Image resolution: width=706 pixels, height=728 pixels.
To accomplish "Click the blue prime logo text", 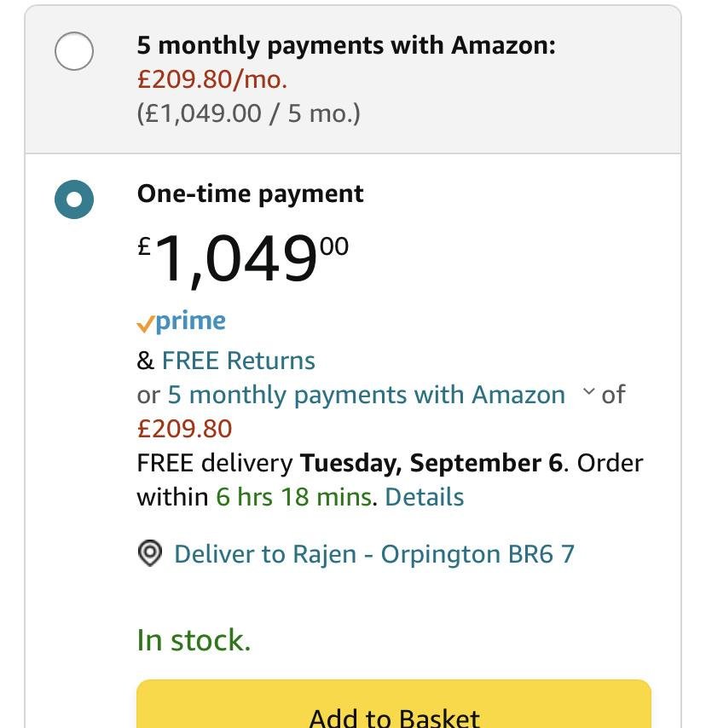I will (191, 321).
